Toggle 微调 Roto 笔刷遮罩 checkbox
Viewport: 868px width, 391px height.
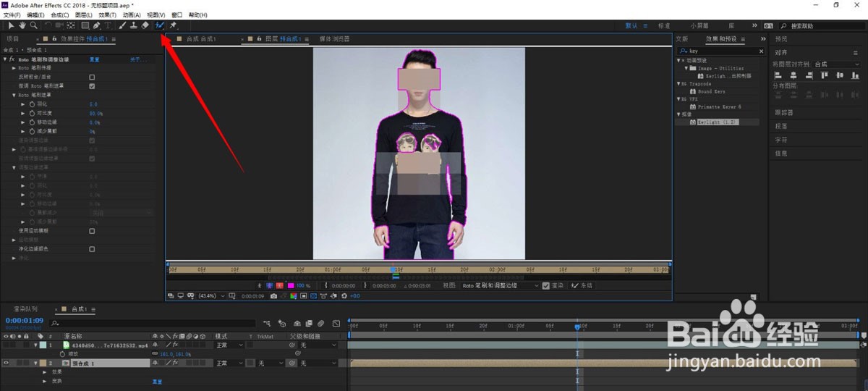pyautogui.click(x=92, y=85)
